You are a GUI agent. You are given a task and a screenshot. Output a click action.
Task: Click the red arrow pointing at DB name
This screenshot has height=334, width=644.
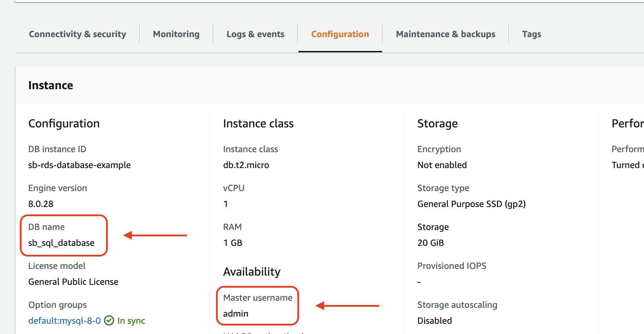[x=155, y=235]
